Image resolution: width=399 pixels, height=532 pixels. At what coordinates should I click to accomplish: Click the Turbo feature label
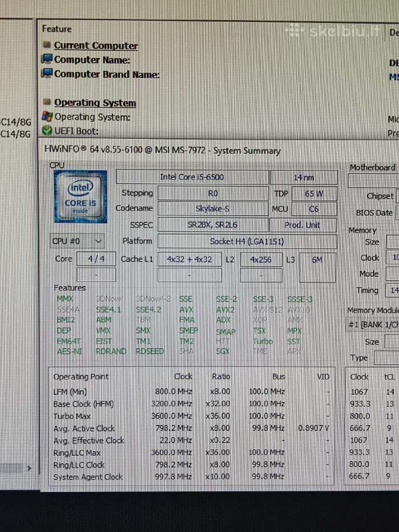(263, 341)
